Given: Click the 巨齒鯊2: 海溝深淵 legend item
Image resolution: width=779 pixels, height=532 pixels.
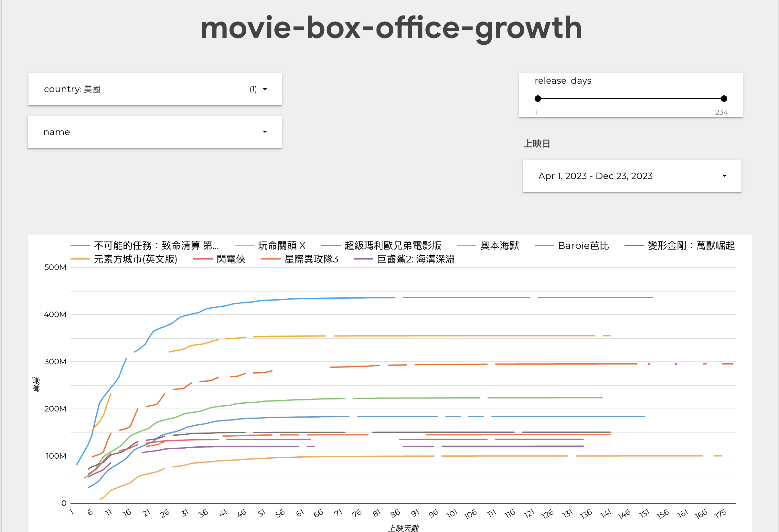Looking at the screenshot, I should pos(415,259).
